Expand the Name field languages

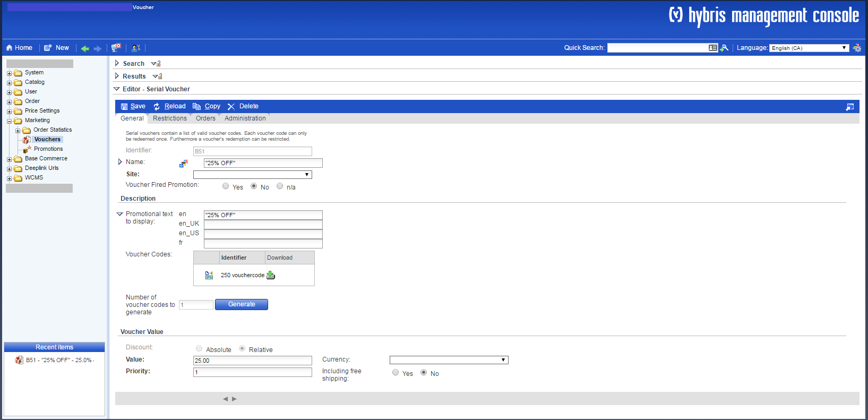[120, 162]
